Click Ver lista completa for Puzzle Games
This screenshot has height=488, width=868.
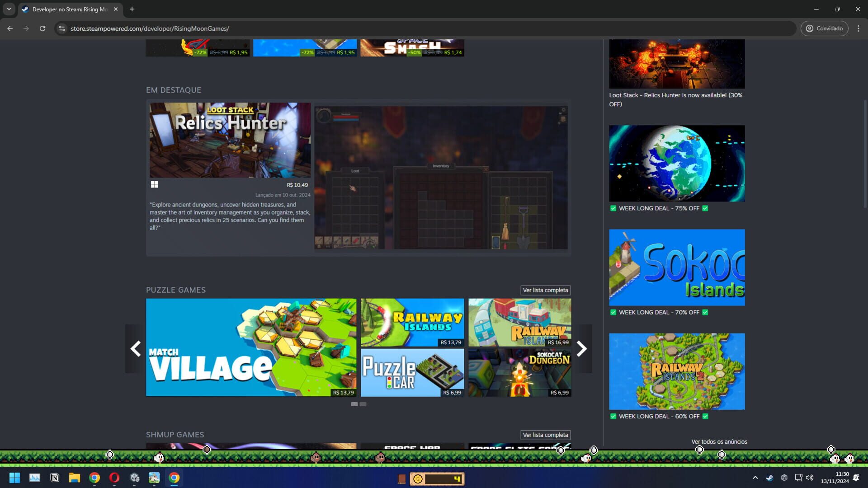(546, 290)
